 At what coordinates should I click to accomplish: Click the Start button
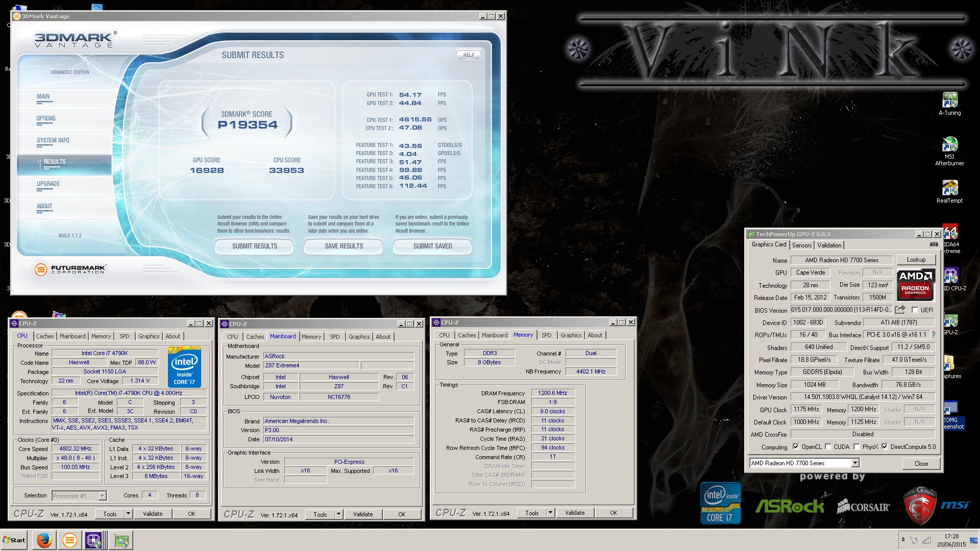14,540
